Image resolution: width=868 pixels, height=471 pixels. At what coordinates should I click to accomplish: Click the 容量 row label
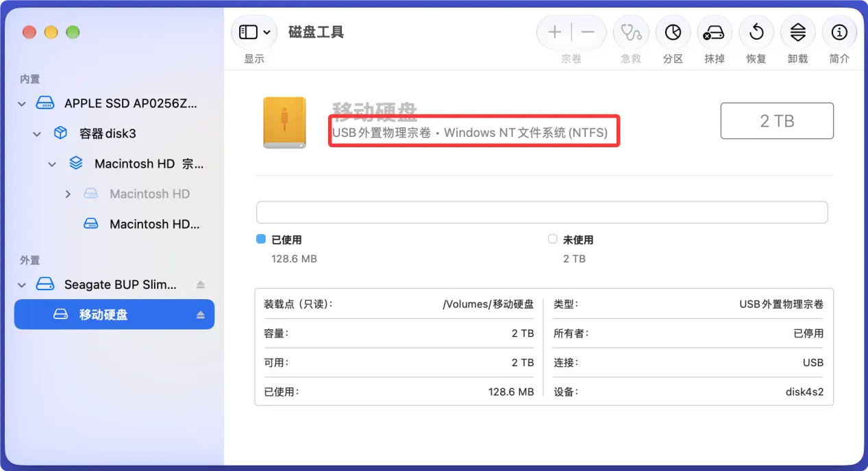[276, 333]
